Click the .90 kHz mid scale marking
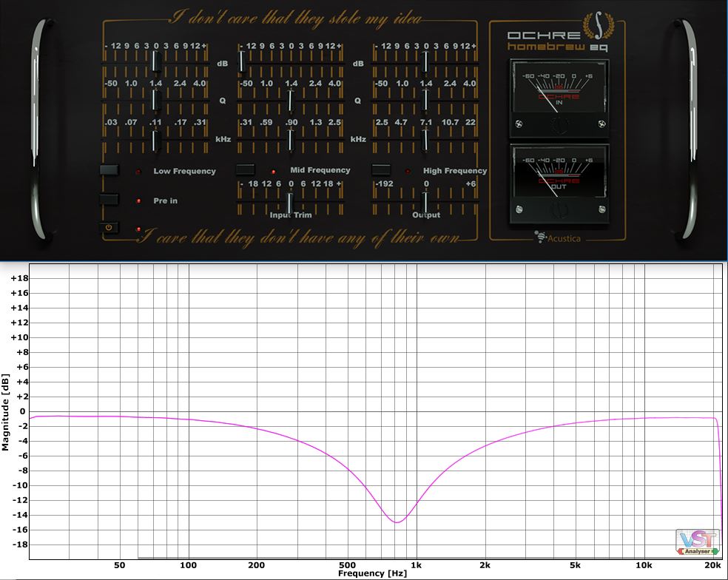728x580 pixels. coord(291,122)
